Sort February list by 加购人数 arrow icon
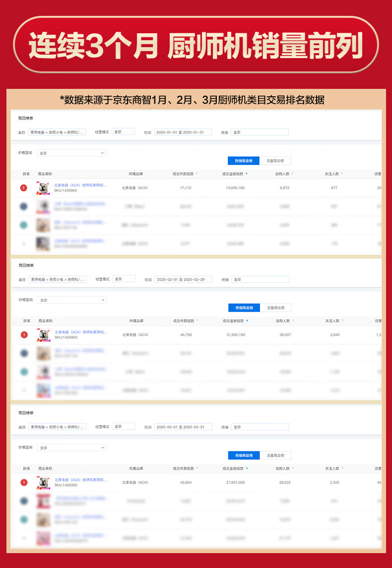392x568 pixels. click(293, 321)
